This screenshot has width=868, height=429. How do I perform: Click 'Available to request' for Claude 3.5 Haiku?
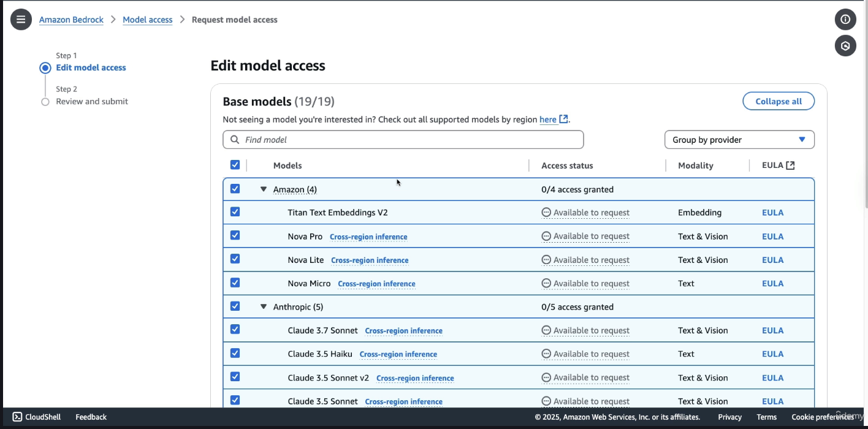click(591, 354)
